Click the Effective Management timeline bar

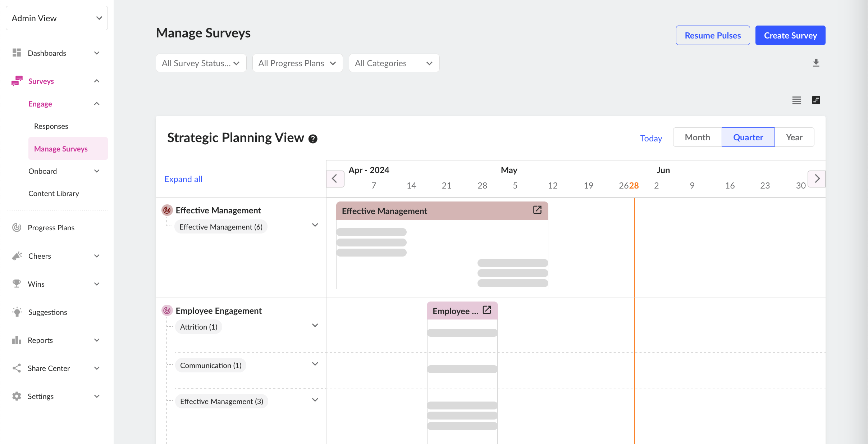pos(442,211)
